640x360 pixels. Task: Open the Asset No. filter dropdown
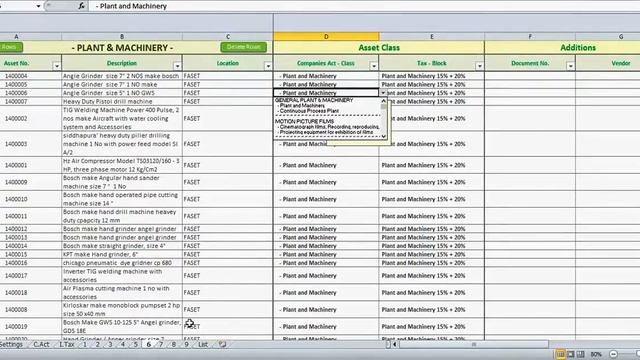[56, 66]
